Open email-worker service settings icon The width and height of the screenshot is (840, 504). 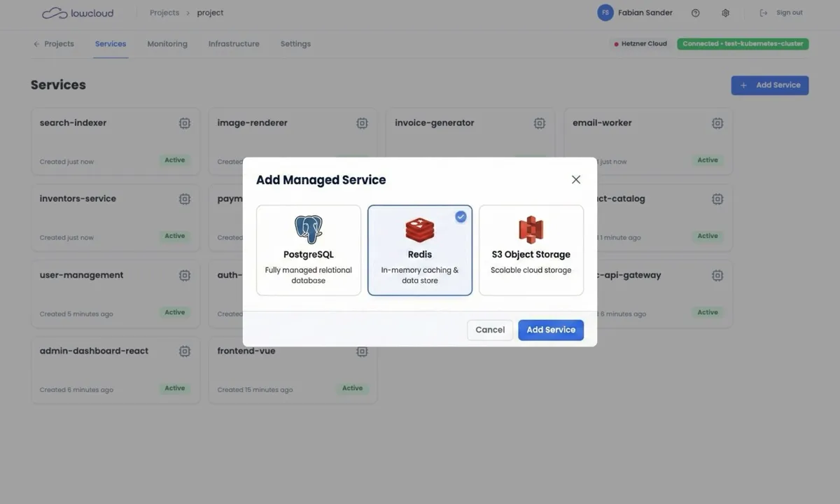(717, 123)
